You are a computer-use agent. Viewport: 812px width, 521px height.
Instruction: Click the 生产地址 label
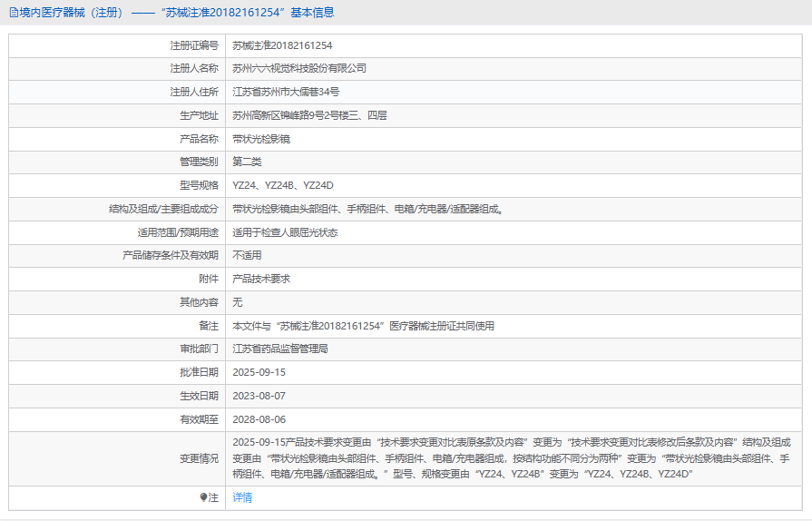(199, 115)
